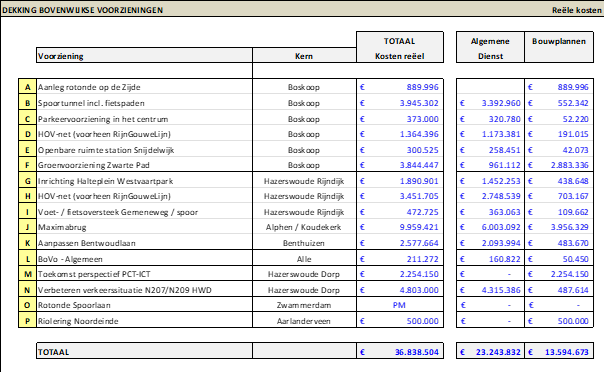Select the 'Benthuizen' kern cell
Viewport: 604px width, 372px height.
[304, 243]
